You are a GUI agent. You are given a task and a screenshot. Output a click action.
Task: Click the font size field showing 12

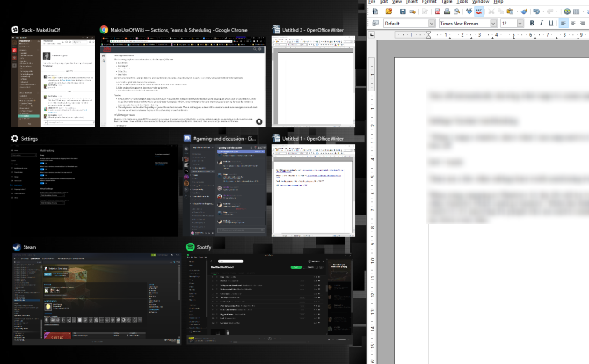509,23
